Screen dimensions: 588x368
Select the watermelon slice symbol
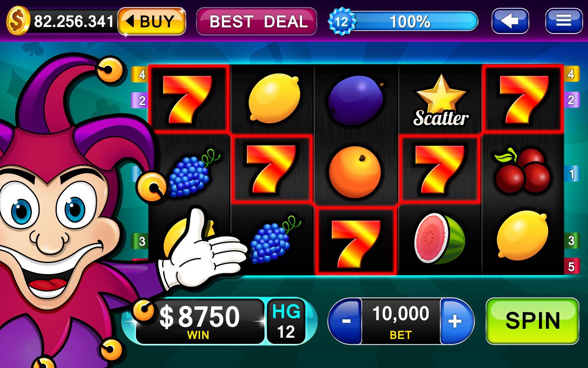pyautogui.click(x=440, y=239)
